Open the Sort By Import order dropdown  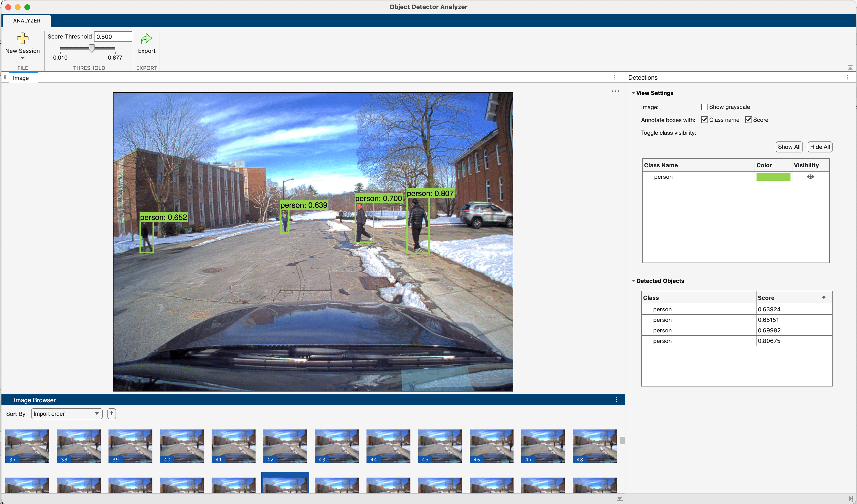coord(67,414)
